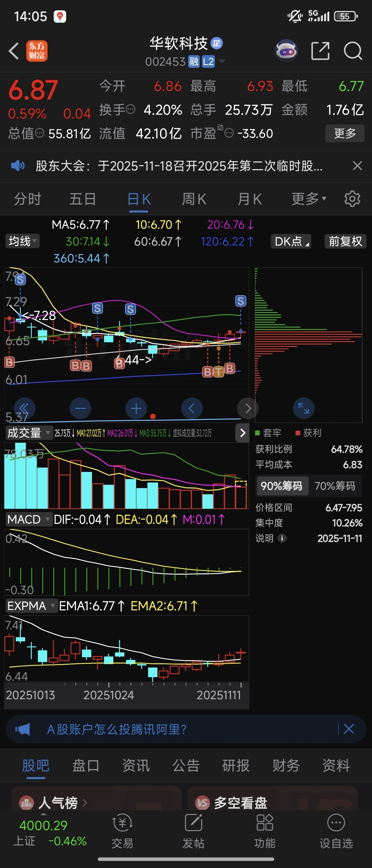Move chart left with the left chevron

pos(192,409)
